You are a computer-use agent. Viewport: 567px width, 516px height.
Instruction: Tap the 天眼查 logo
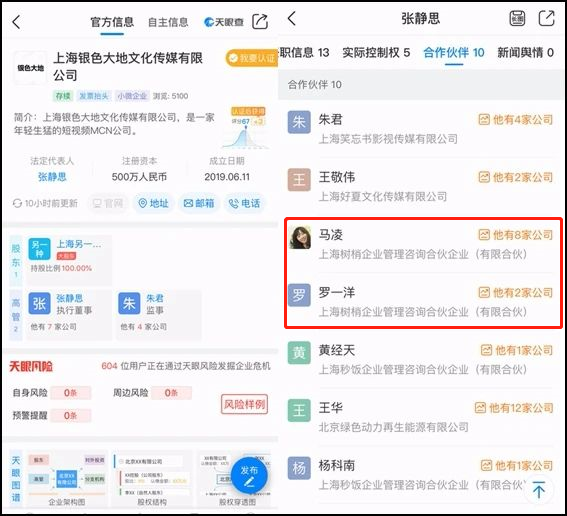(x=223, y=22)
